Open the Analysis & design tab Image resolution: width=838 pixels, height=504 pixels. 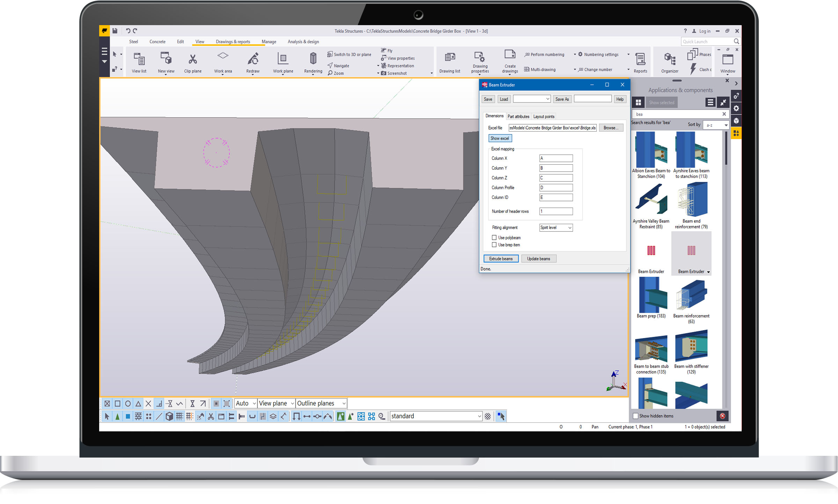click(303, 42)
